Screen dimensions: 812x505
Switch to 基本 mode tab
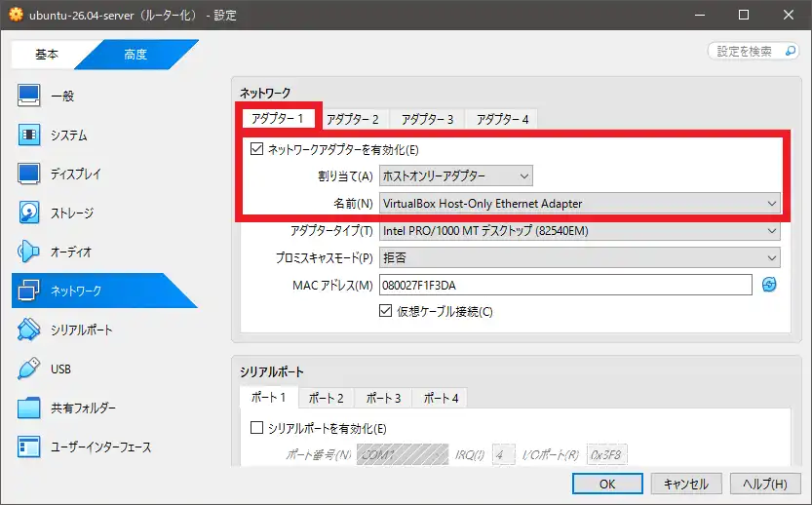click(47, 54)
